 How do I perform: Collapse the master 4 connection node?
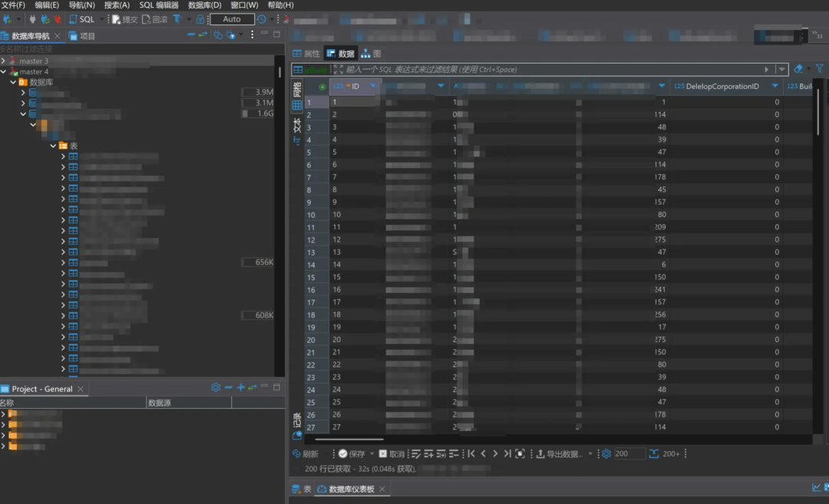click(5, 71)
